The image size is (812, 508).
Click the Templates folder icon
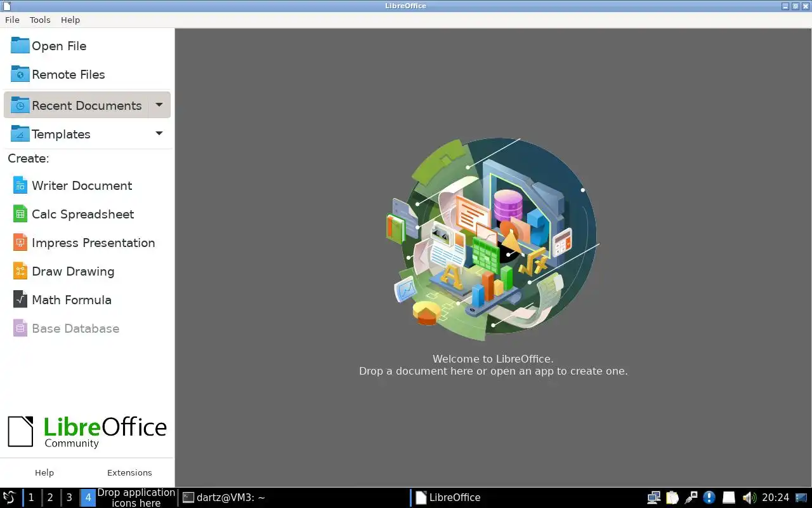pos(20,134)
